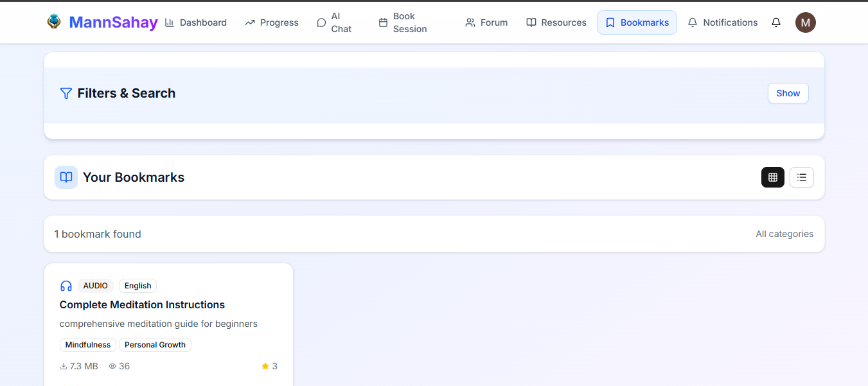The height and width of the screenshot is (386, 868).
Task: Click the Filters & Search heading
Action: pyautogui.click(x=127, y=93)
